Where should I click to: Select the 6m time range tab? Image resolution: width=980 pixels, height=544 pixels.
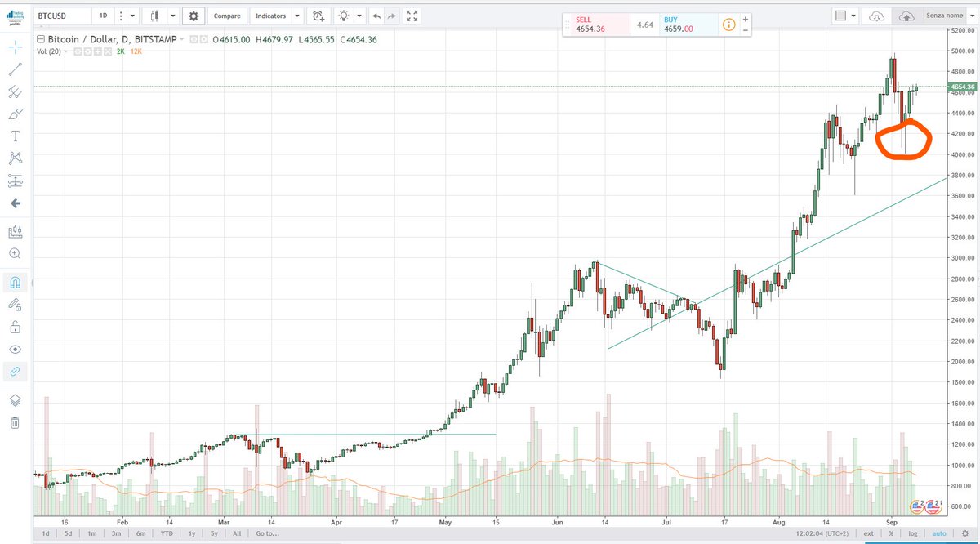coord(141,533)
